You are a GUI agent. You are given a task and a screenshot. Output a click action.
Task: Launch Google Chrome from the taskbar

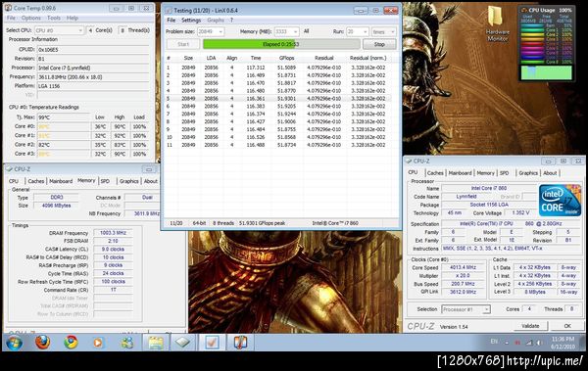[x=71, y=343]
